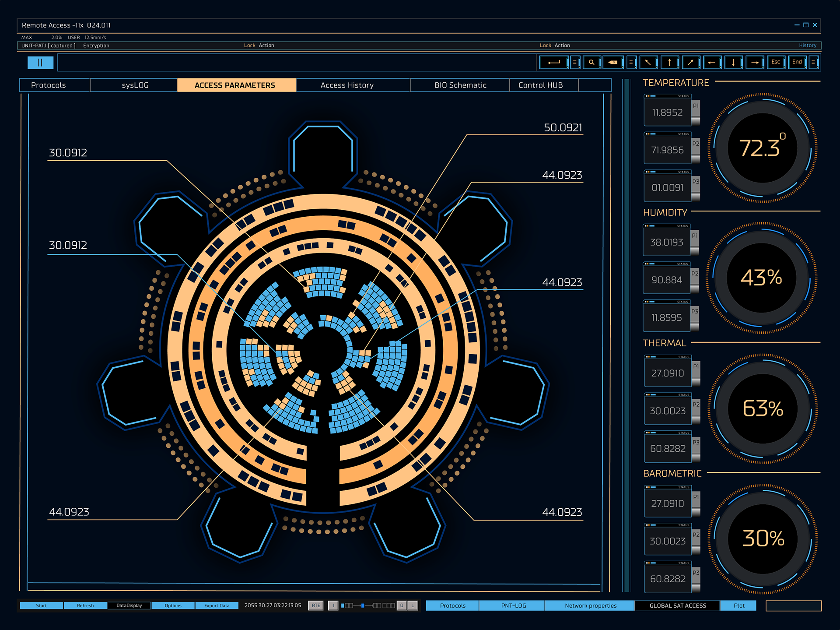Toggle the blue pause button
This screenshot has height=630, width=840.
click(x=40, y=63)
